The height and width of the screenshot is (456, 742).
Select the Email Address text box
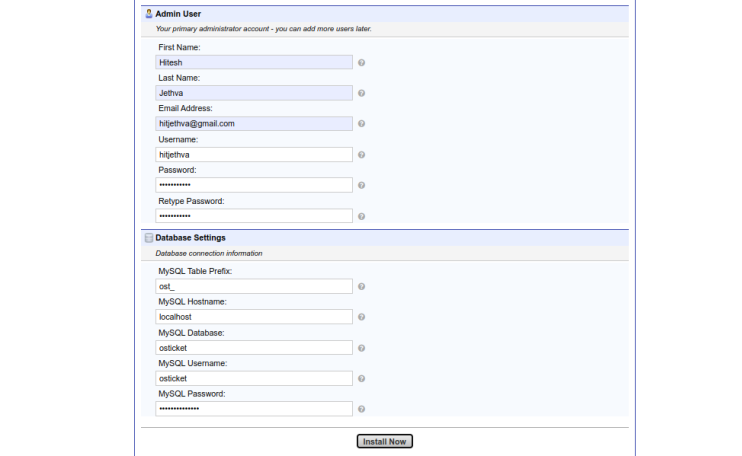[254, 124]
